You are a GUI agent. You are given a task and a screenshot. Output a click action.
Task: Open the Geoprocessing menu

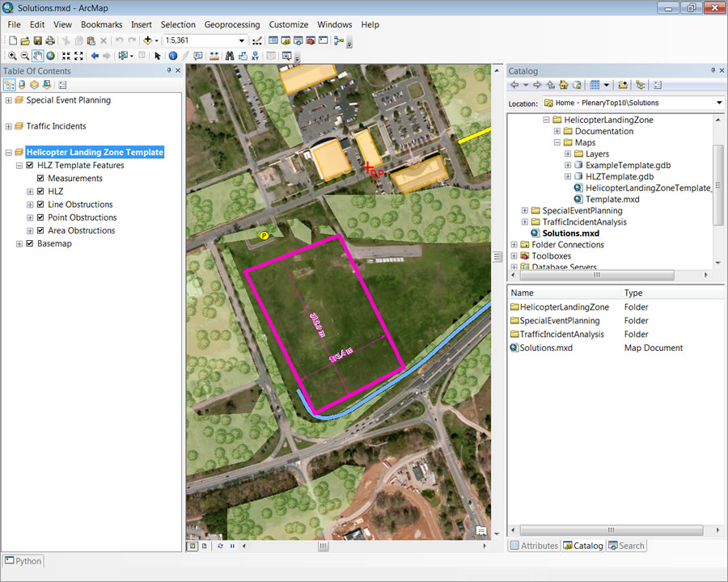tap(232, 24)
